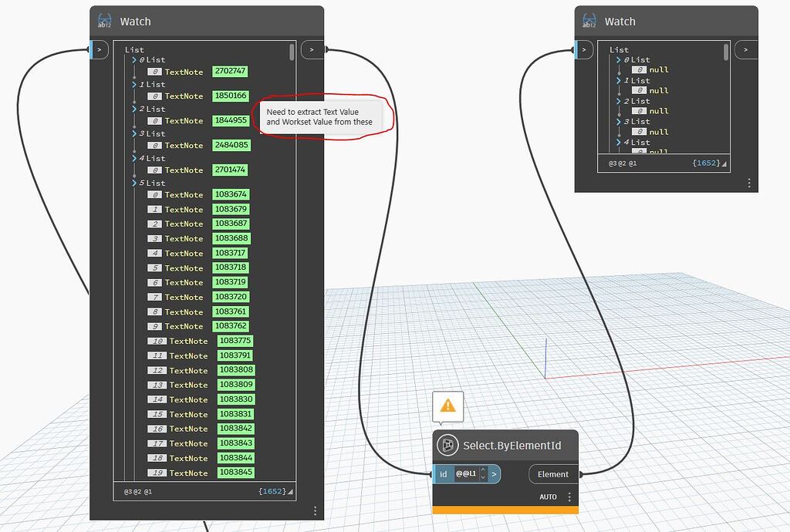Expand the '0 List' entry in the right Watch
This screenshot has height=532, width=790.
(617, 59)
